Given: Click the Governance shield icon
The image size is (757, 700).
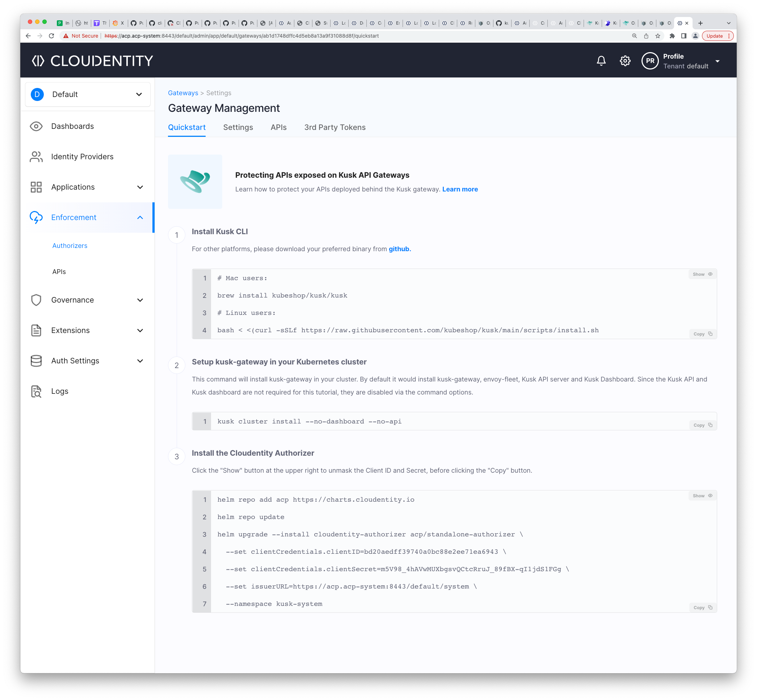Looking at the screenshot, I should pyautogui.click(x=36, y=300).
